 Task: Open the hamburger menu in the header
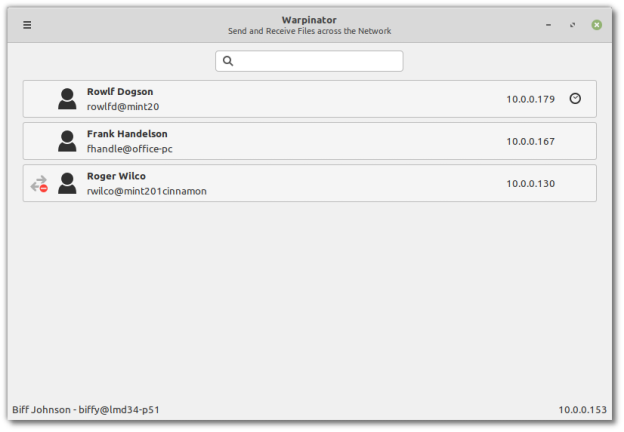coord(27,25)
